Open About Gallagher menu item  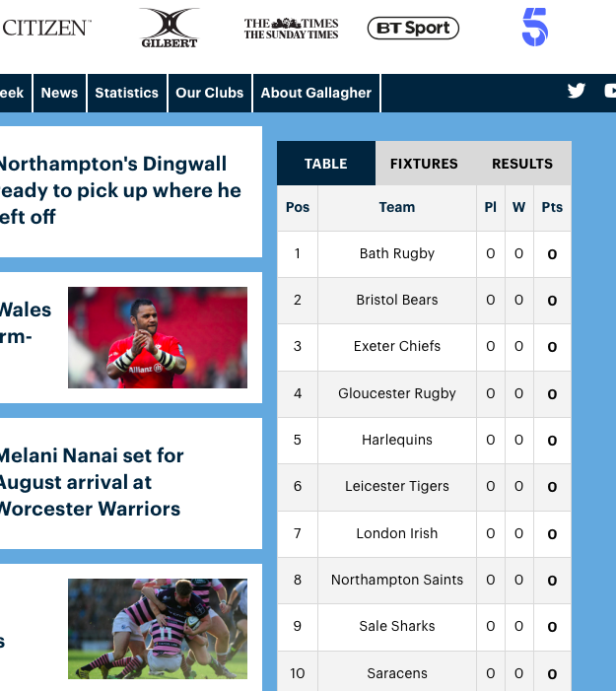click(x=316, y=93)
